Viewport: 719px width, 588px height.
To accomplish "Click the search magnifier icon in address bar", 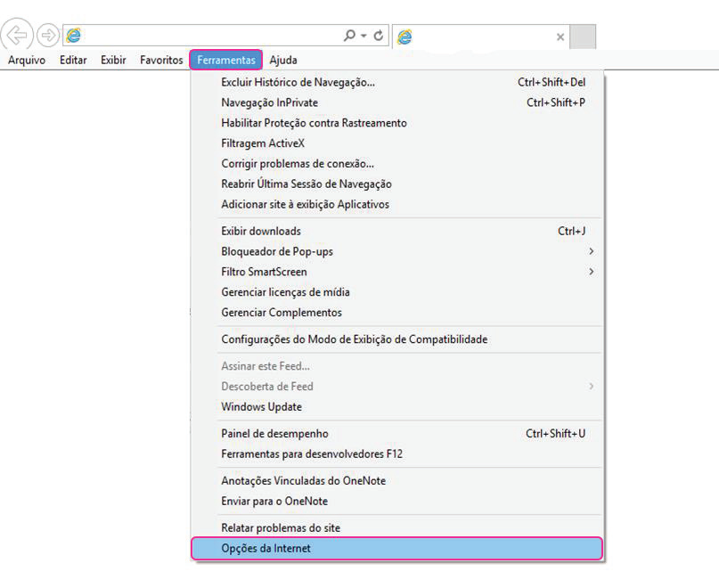I will [349, 36].
